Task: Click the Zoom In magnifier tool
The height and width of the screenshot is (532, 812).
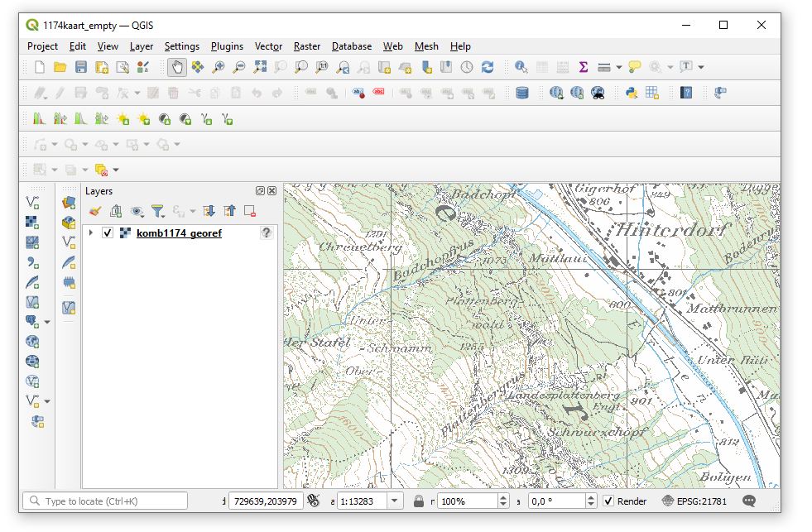Action: coord(219,67)
